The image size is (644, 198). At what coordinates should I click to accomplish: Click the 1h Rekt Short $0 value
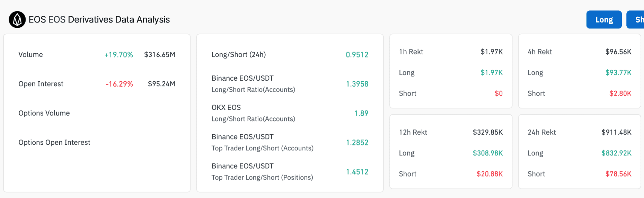pyautogui.click(x=498, y=93)
